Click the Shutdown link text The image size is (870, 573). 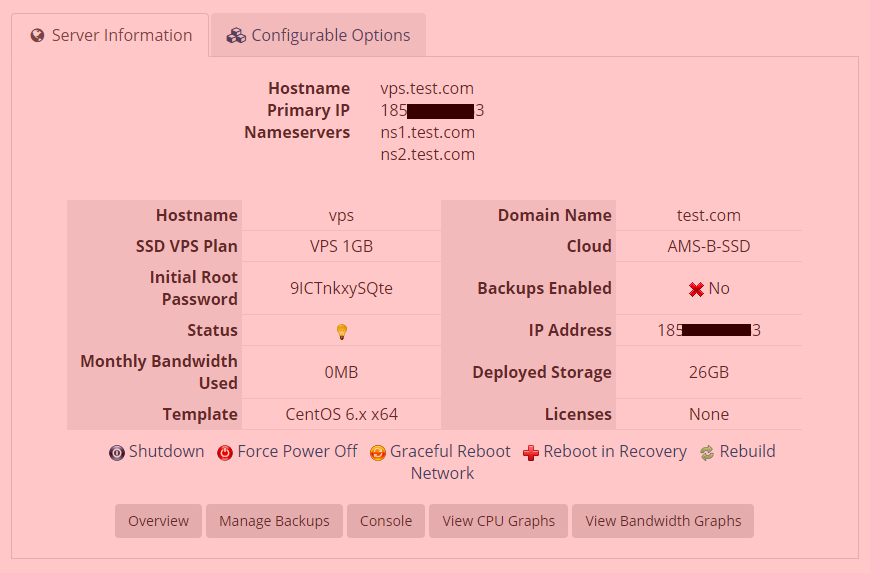(166, 452)
